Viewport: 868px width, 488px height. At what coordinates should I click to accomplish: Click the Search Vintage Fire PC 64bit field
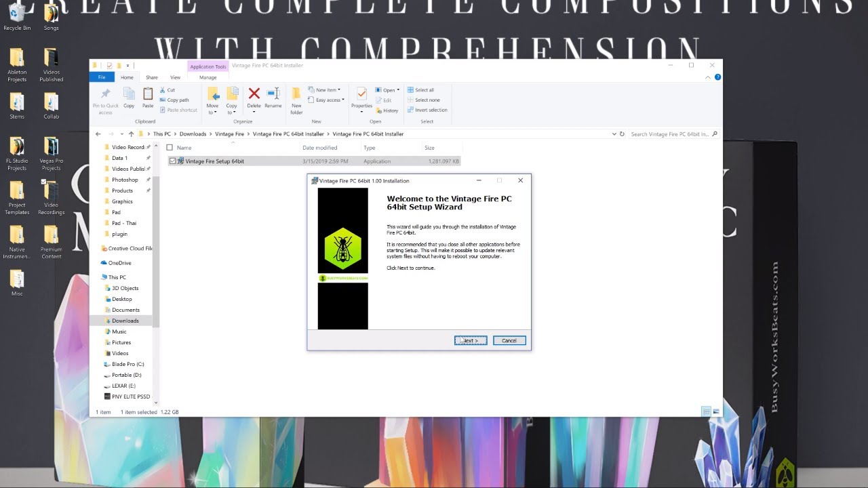click(x=673, y=134)
